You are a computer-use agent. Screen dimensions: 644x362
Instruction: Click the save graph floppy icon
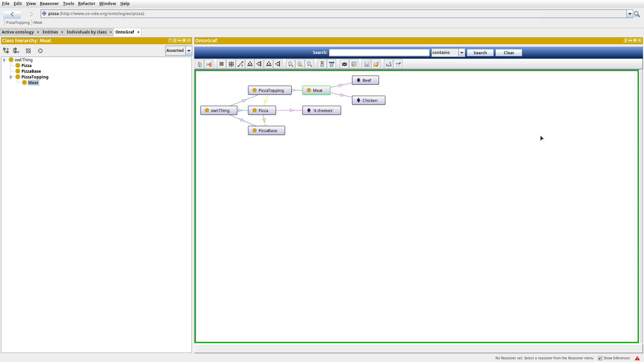coord(367,64)
